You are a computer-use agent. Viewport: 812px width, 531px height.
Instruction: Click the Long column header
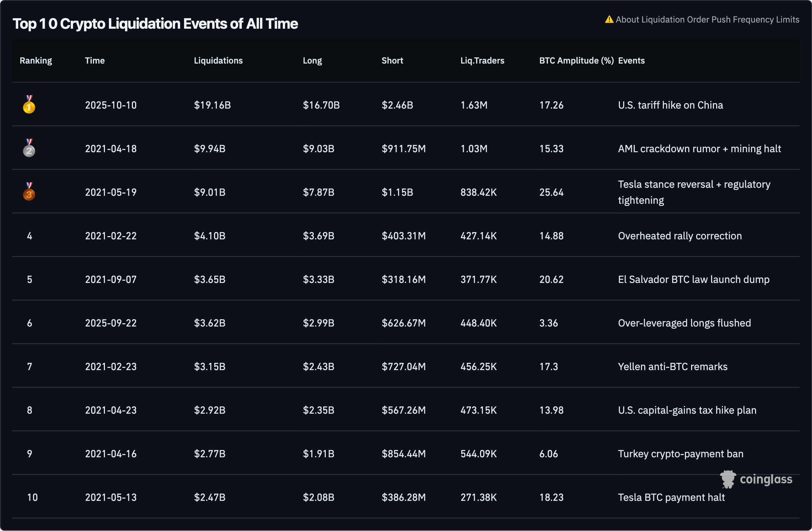[x=312, y=61]
